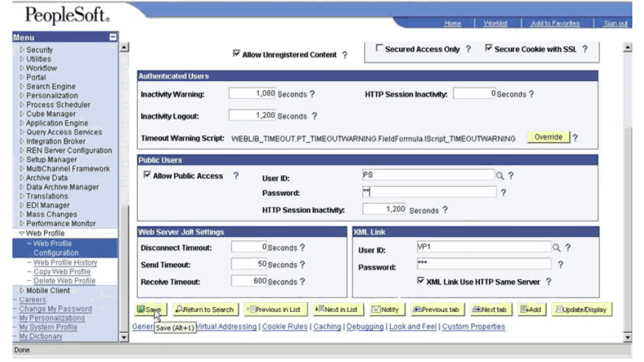Open Web Profile History menu link
This screenshot has width=644, height=362.
pos(65,262)
